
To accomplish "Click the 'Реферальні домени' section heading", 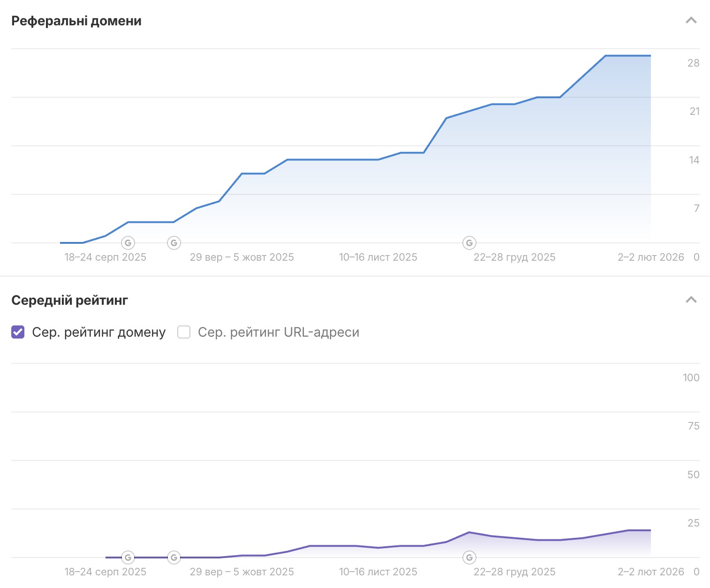I will 76,21.
